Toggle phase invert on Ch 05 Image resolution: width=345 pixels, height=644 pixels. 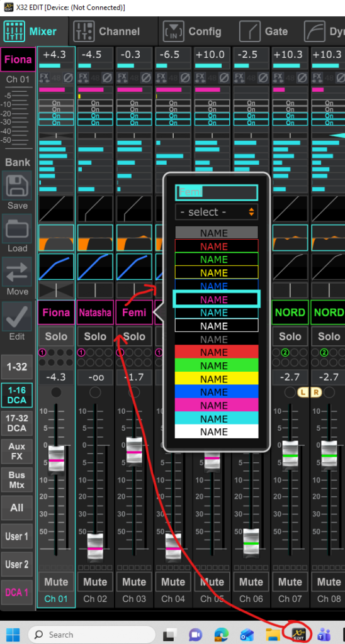225,77
